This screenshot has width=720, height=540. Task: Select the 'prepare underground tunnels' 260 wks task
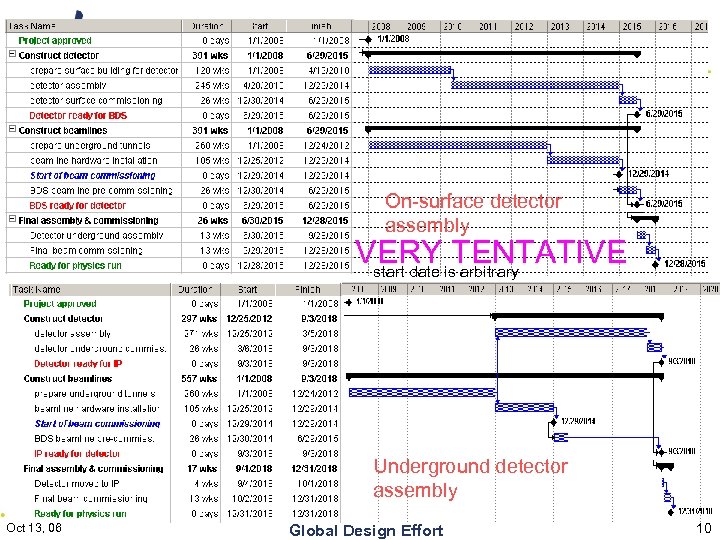coord(90,146)
